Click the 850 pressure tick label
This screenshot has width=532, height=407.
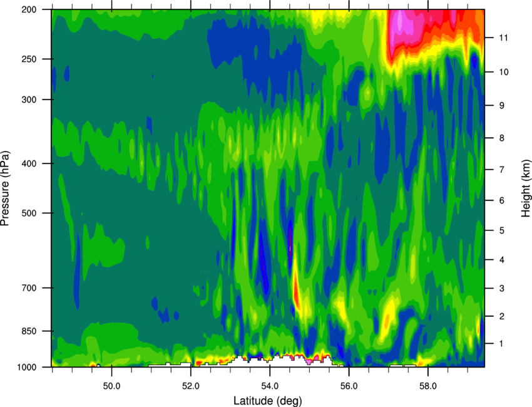29,331
